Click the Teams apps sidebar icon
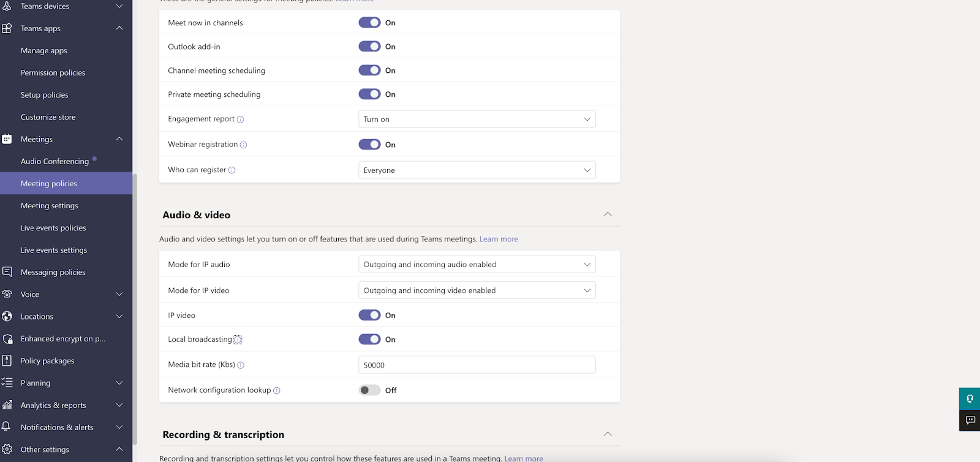980x462 pixels. point(7,28)
